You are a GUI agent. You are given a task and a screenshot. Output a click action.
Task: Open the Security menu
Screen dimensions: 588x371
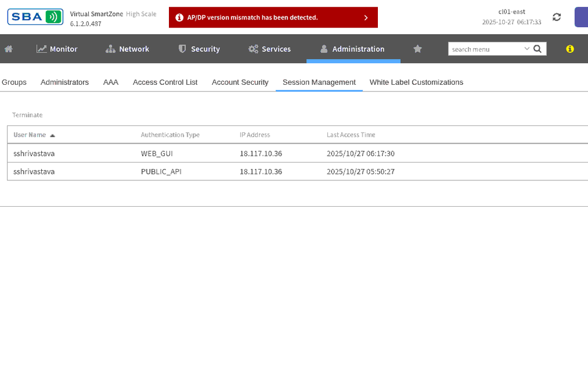click(x=199, y=49)
